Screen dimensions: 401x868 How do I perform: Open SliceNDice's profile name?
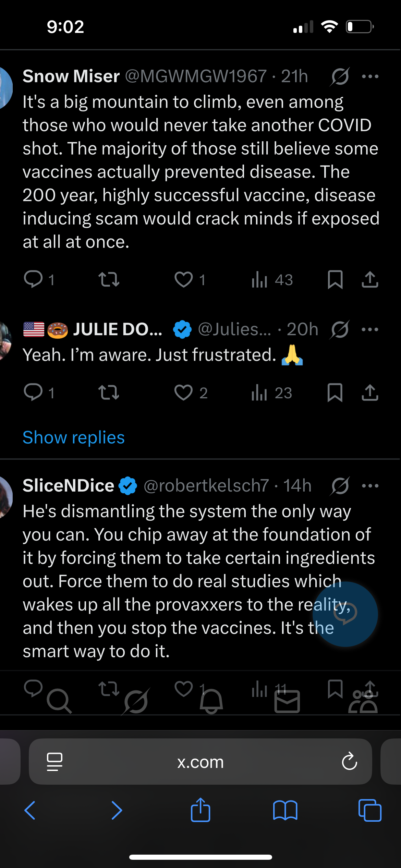point(68,486)
